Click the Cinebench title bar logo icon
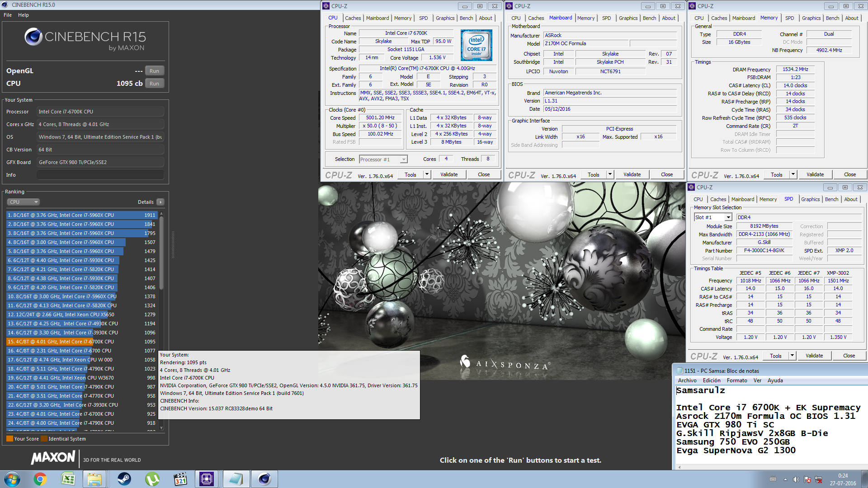Viewport: 868px width, 488px height. (x=5, y=5)
